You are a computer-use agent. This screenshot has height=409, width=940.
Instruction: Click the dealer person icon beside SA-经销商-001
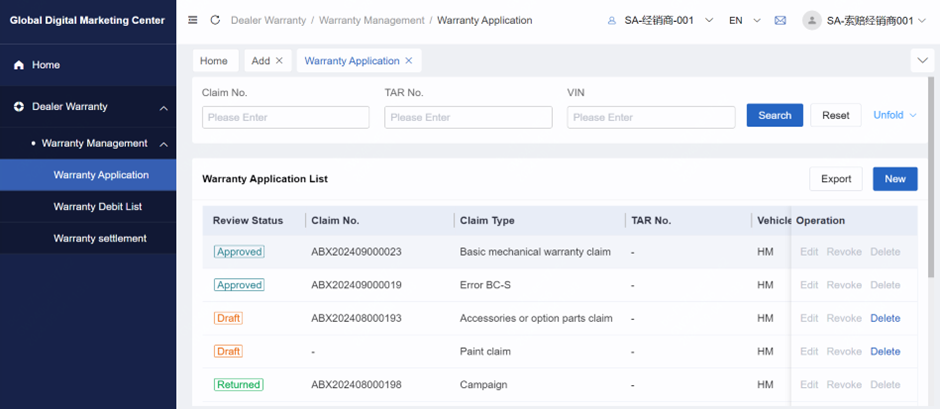point(611,20)
